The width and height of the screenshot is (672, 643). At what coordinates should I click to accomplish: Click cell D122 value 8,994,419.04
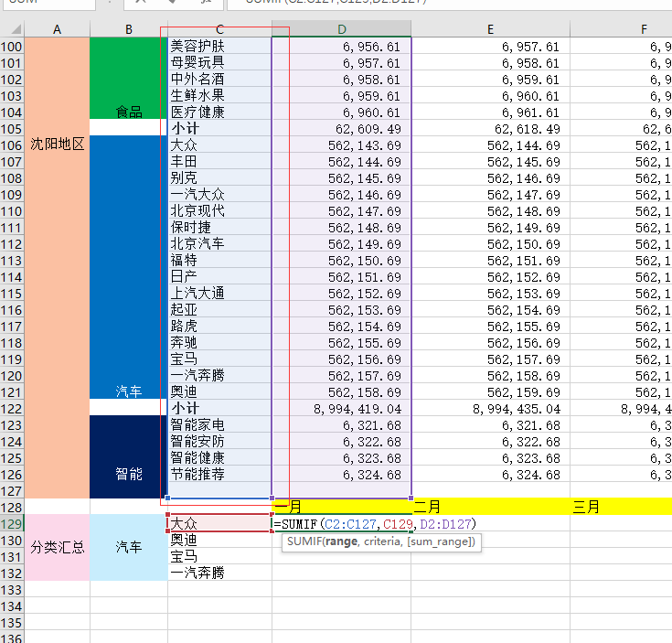(342, 409)
